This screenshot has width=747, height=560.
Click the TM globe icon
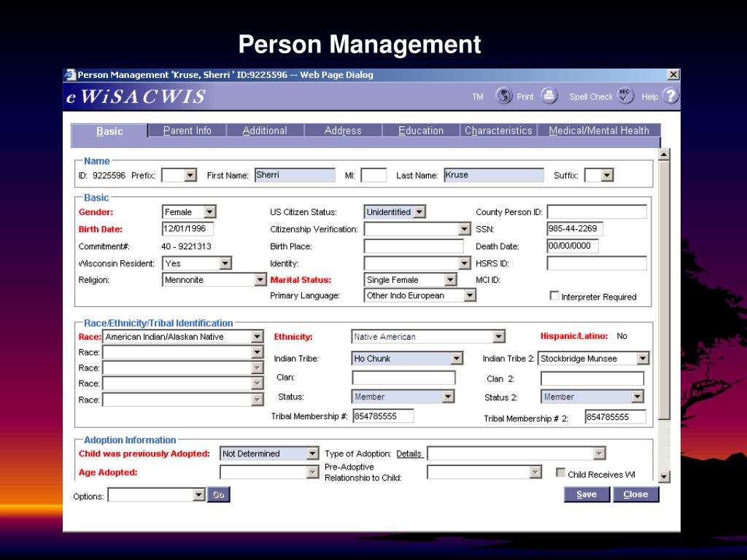(503, 96)
